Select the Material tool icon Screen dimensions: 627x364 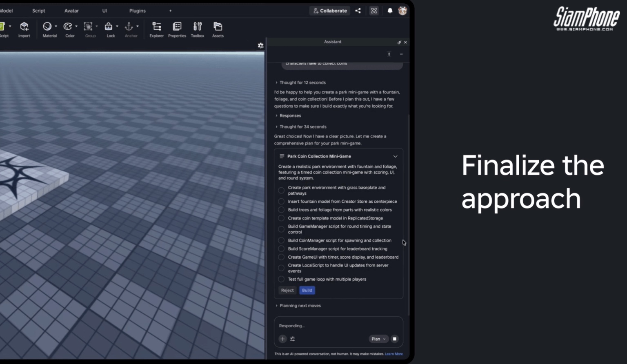47,27
